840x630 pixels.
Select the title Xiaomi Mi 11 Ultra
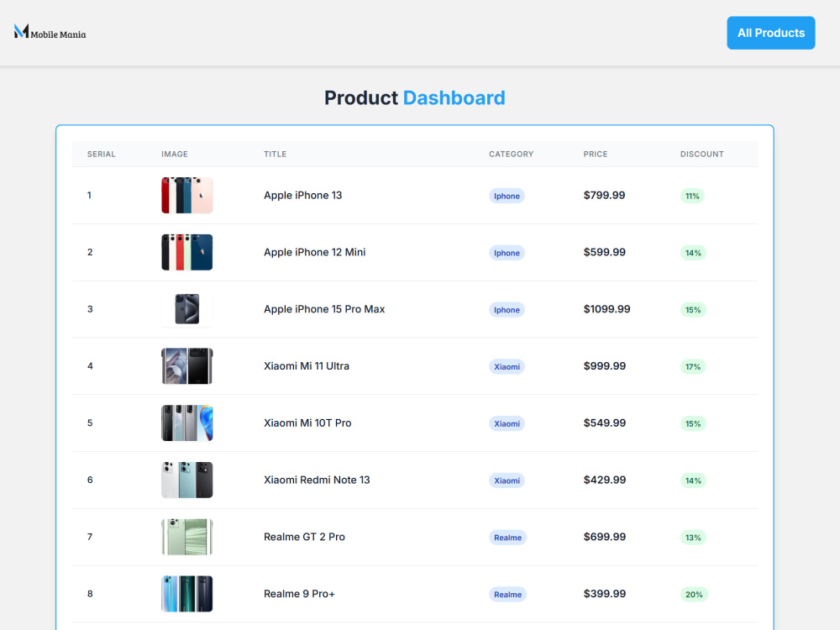(307, 366)
